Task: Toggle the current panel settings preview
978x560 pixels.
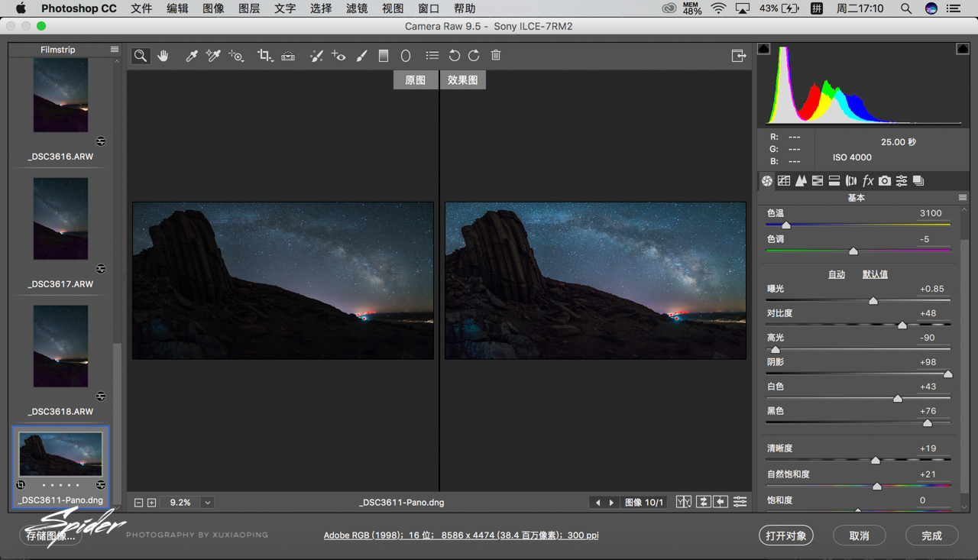Action: click(740, 502)
